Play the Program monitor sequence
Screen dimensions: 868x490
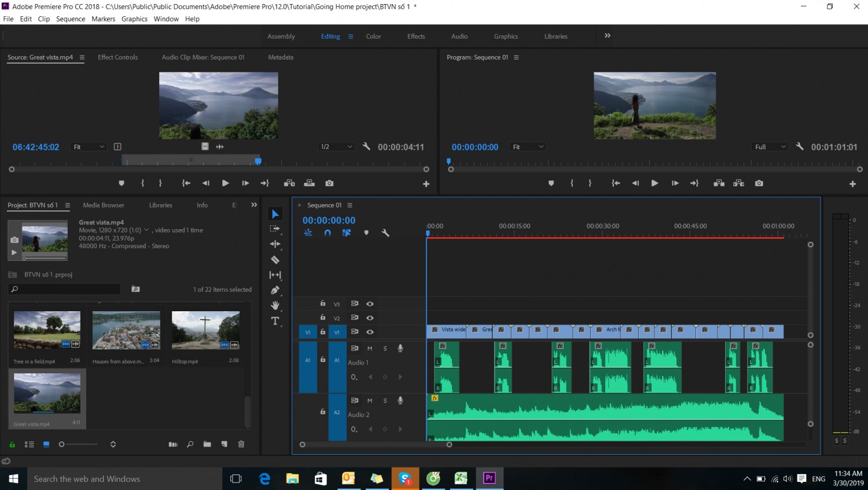[x=654, y=183]
